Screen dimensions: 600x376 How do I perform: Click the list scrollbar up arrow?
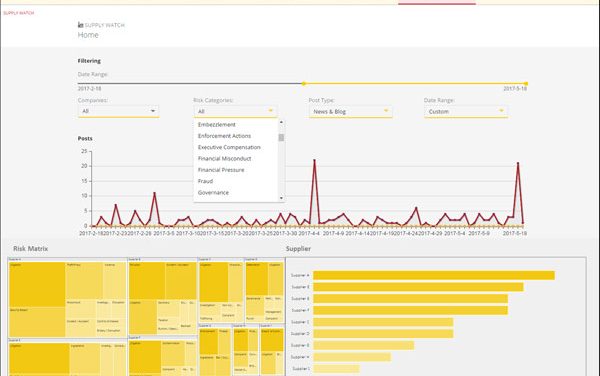pos(281,122)
